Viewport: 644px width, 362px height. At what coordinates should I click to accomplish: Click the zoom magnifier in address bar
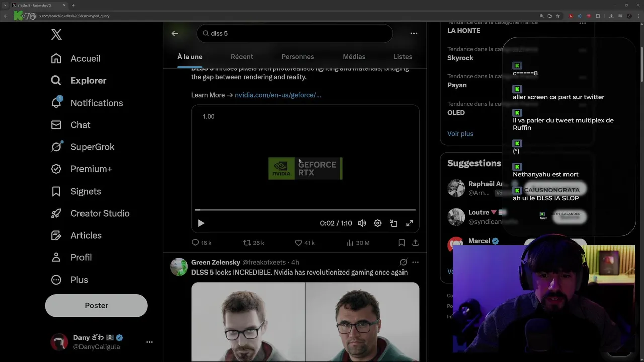(x=541, y=16)
